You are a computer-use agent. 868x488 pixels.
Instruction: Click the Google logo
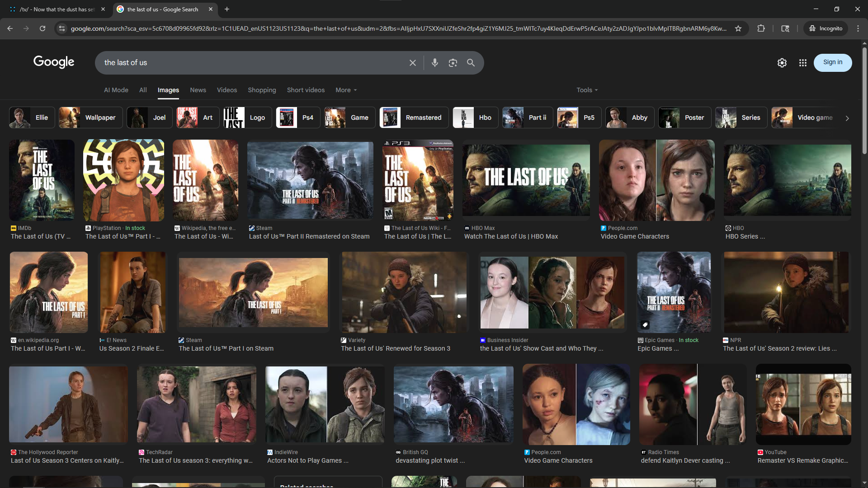pos(54,62)
